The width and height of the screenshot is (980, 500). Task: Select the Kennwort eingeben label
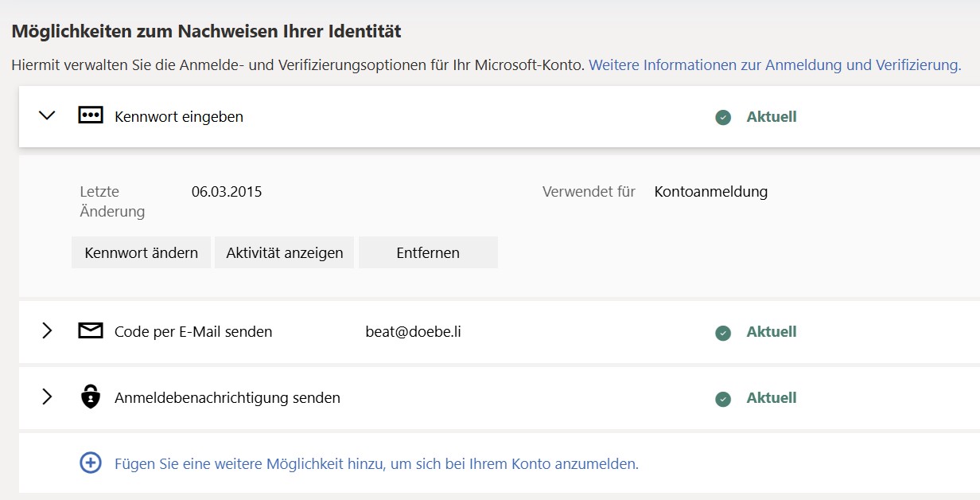click(x=179, y=117)
